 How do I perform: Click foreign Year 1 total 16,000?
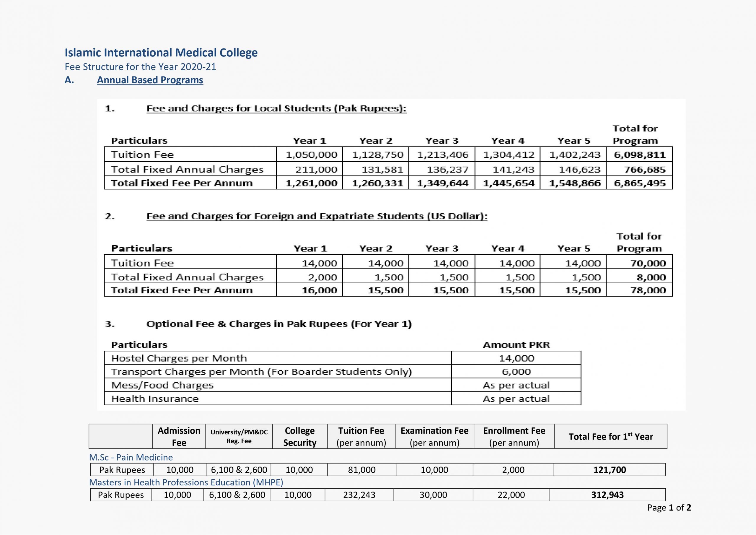(320, 290)
